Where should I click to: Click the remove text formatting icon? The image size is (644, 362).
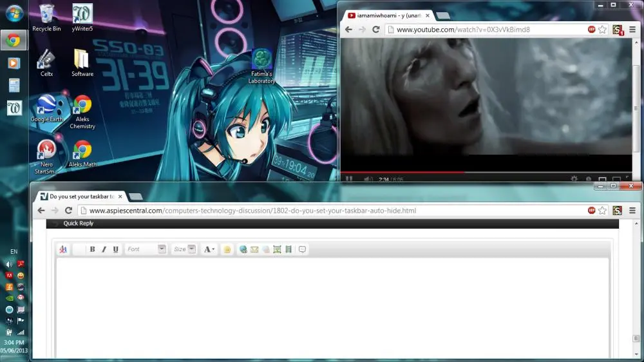(63, 249)
